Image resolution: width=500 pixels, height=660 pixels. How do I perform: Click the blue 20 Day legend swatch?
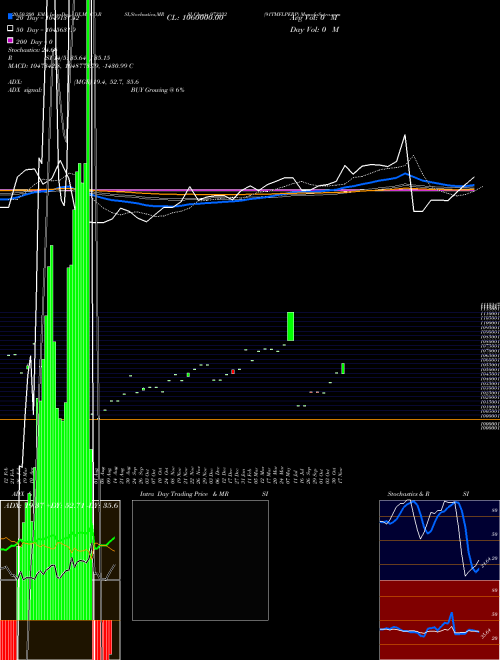pyautogui.click(x=10, y=18)
